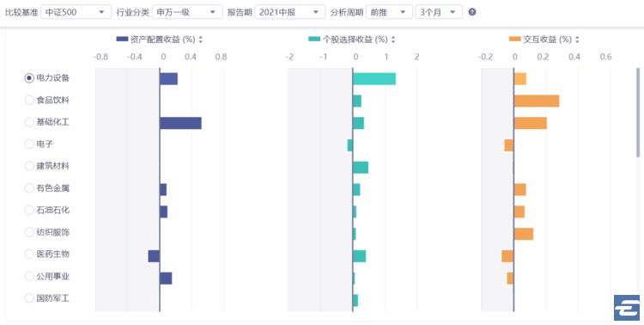Sort by 资产配置收益 using its sort arrows

200,40
